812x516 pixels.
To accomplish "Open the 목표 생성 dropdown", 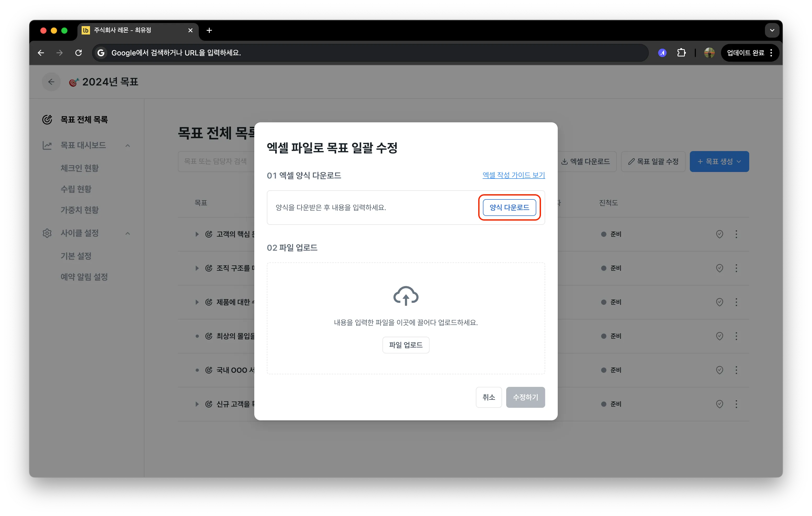I will tap(719, 162).
